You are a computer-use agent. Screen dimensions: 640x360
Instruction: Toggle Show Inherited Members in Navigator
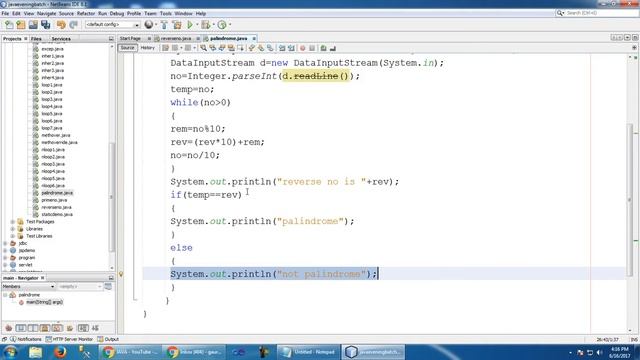tap(9, 328)
